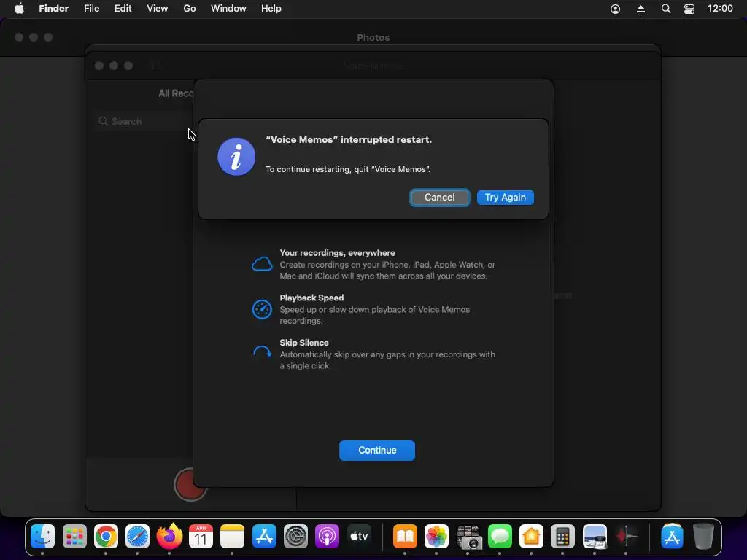
Task: Open Control Center in the menu bar
Action: tap(689, 9)
